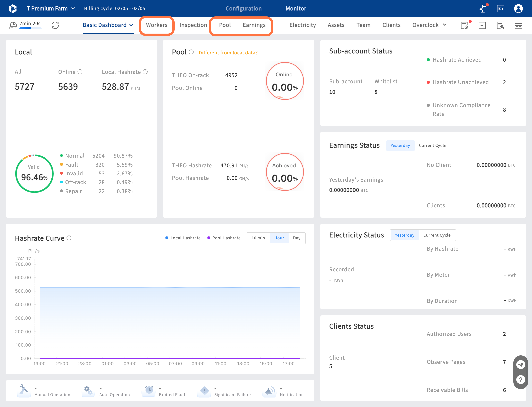Open the user account avatar
This screenshot has width=532, height=407.
pos(518,9)
